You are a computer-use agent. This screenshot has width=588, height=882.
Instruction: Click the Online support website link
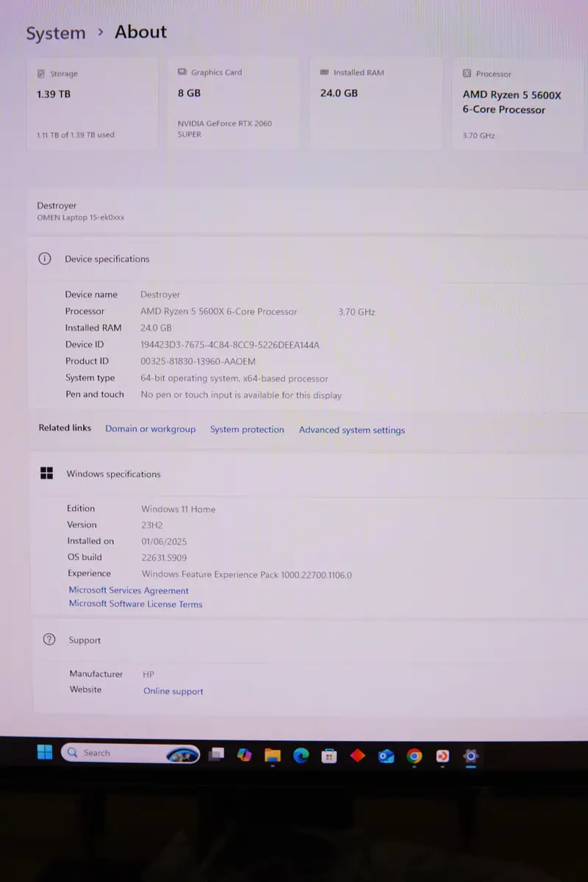pyautogui.click(x=173, y=691)
